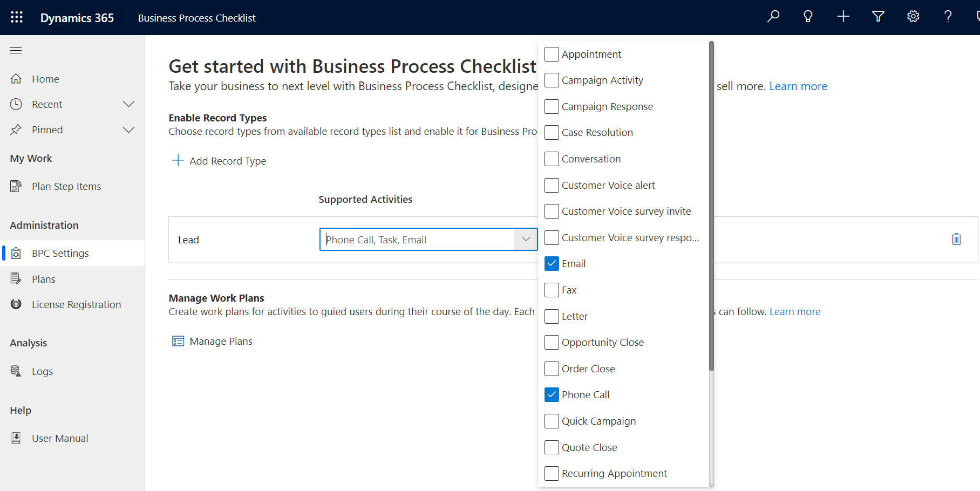The width and height of the screenshot is (980, 491).
Task: Open the User Manual link
Action: (x=72, y=438)
